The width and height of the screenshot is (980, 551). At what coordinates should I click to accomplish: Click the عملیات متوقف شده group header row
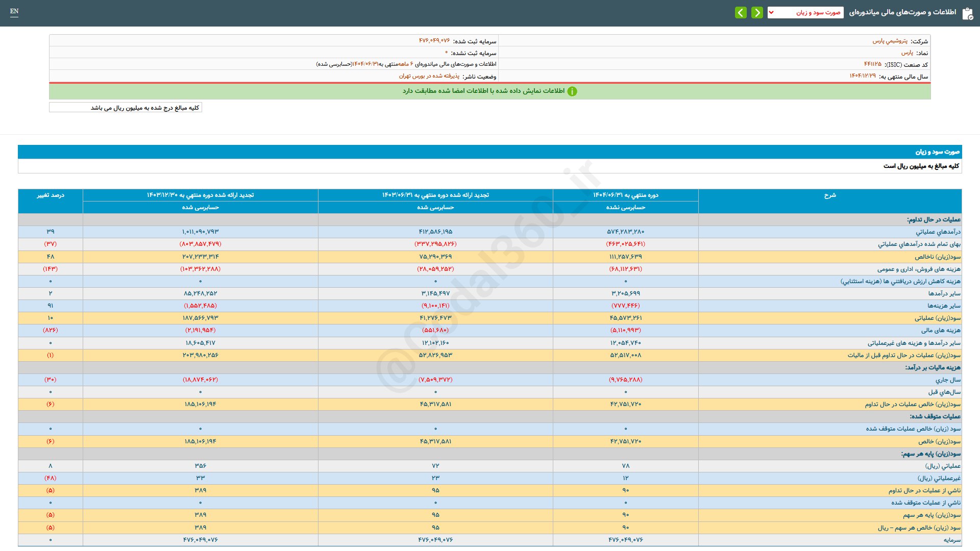(935, 417)
